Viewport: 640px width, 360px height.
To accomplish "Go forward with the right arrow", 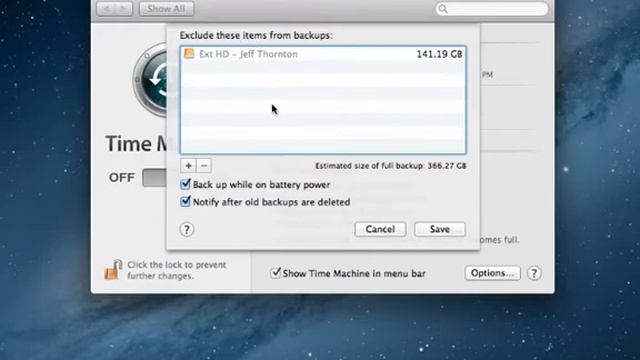I will pos(124,9).
